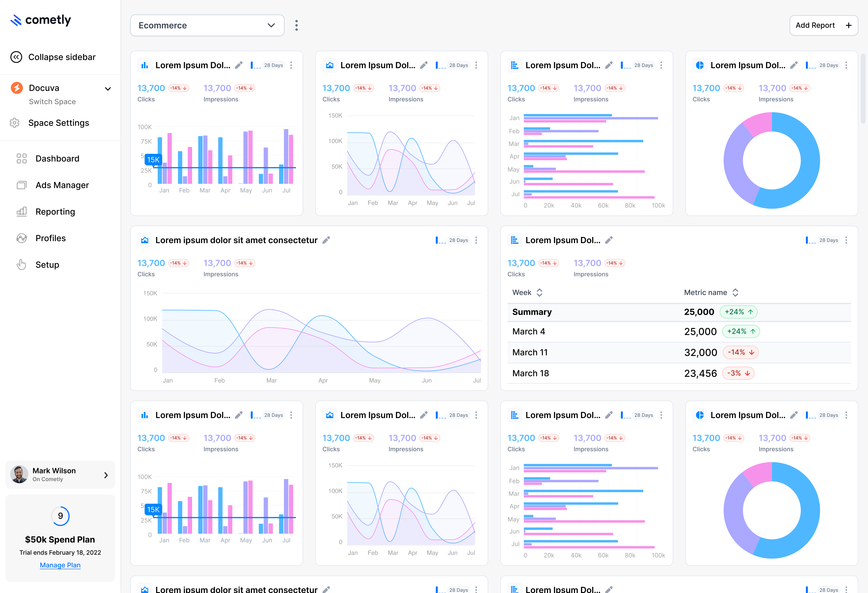
Task: Open kebab menu of wide area chart card
Action: click(476, 240)
